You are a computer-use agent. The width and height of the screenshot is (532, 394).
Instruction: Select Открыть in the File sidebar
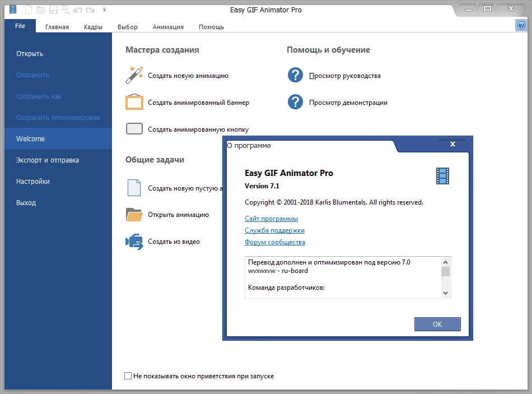pyautogui.click(x=58, y=54)
